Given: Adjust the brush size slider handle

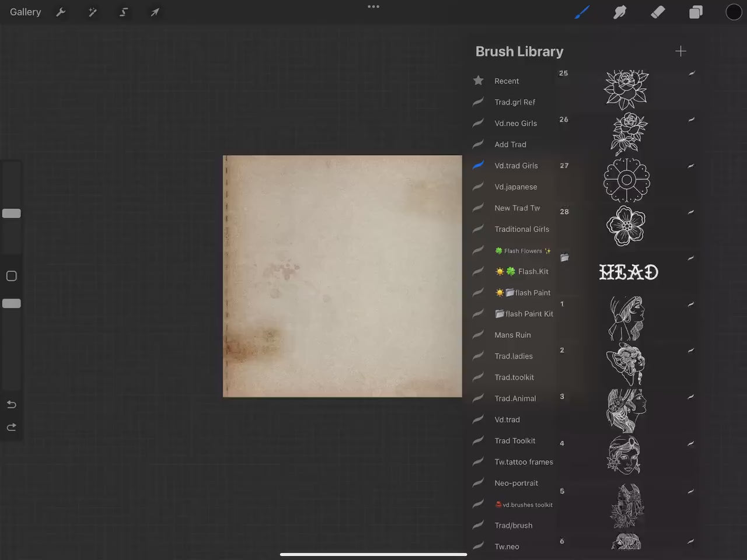Looking at the screenshot, I should click(x=12, y=213).
